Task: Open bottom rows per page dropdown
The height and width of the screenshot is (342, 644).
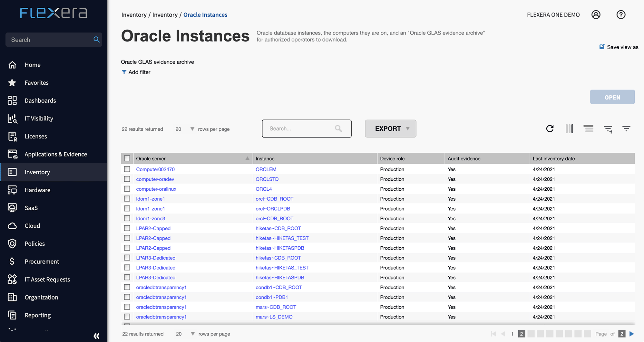Action: [x=192, y=334]
